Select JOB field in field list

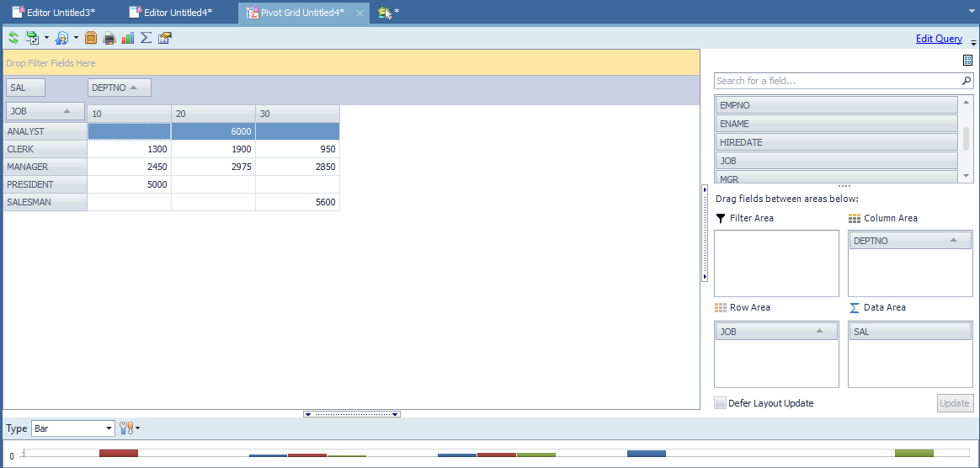point(837,161)
